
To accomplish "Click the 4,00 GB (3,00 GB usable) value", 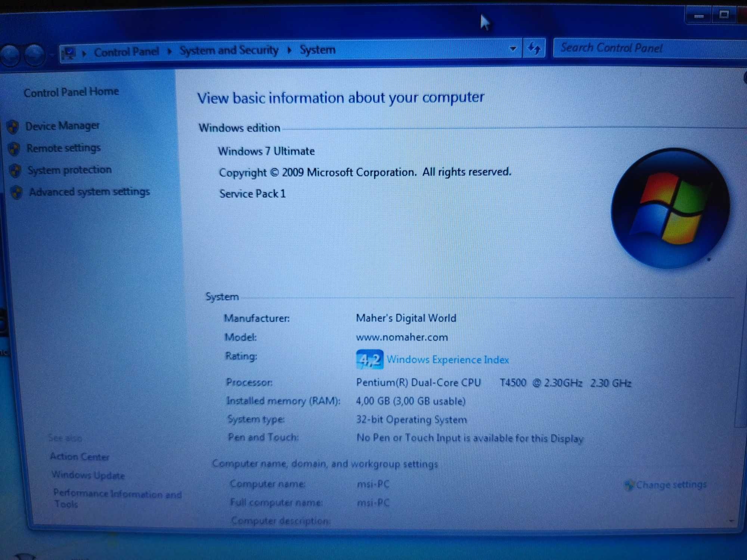I will pos(410,401).
